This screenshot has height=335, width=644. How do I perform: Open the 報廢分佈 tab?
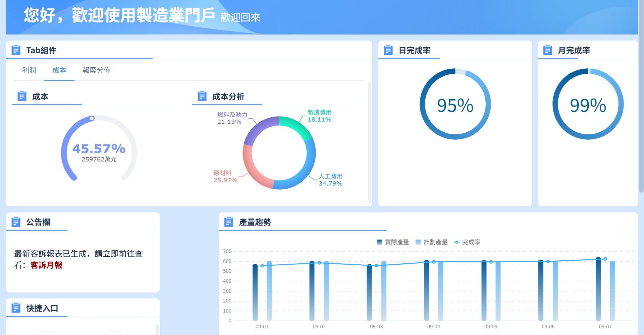click(97, 70)
